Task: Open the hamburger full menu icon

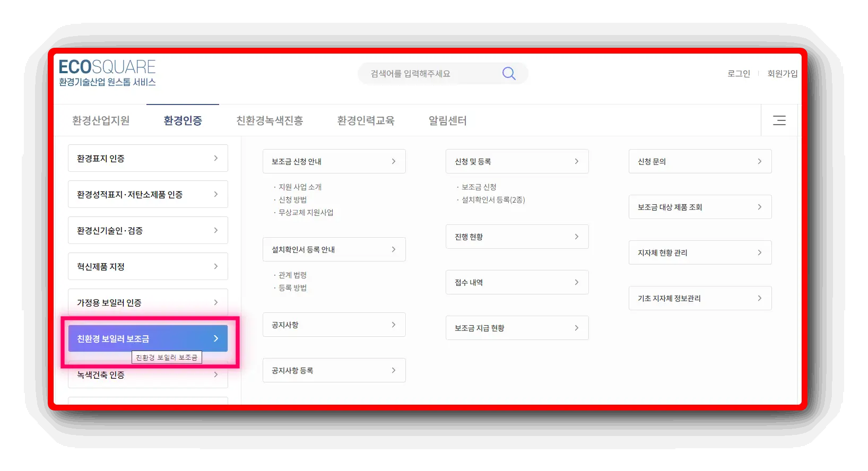Action: [779, 120]
